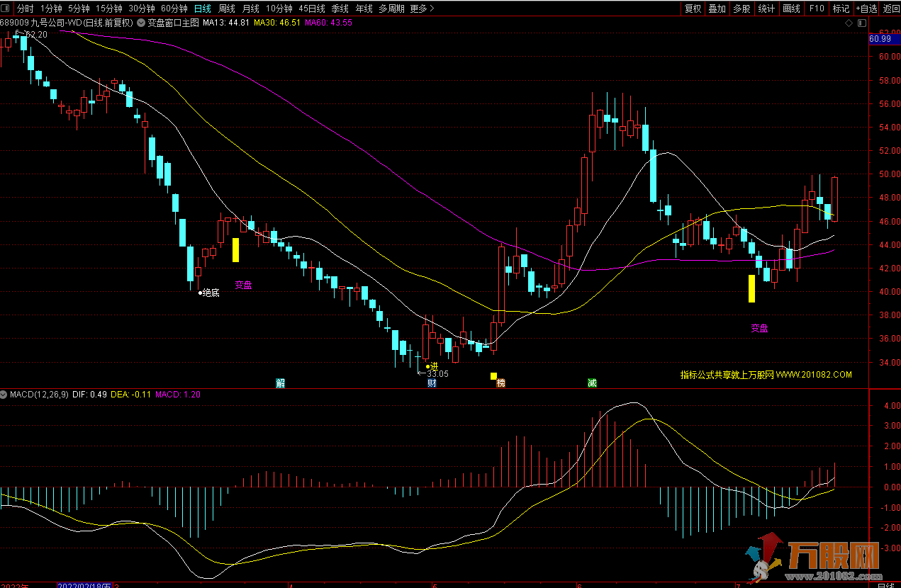Click the 变盘窗口主图 indicator name
Viewport: 901px width, 588px height.
(x=174, y=23)
